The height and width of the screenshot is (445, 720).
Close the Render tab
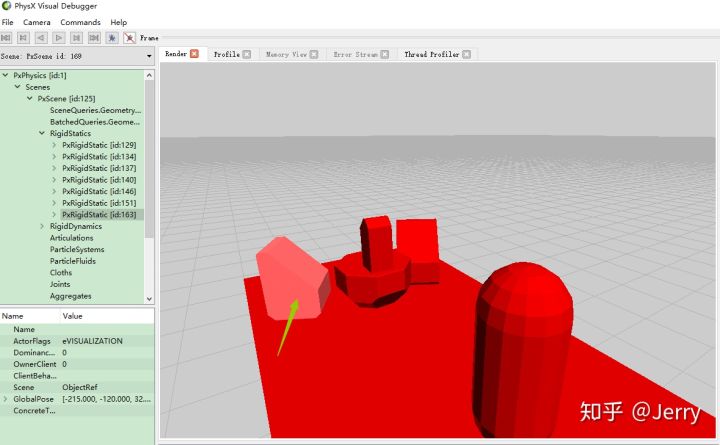194,54
